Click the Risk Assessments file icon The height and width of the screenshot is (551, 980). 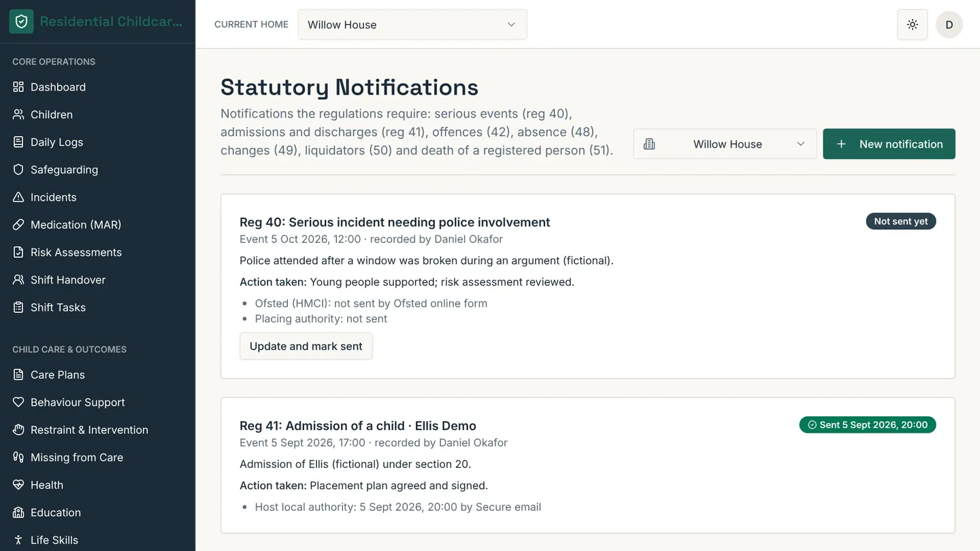[18, 252]
